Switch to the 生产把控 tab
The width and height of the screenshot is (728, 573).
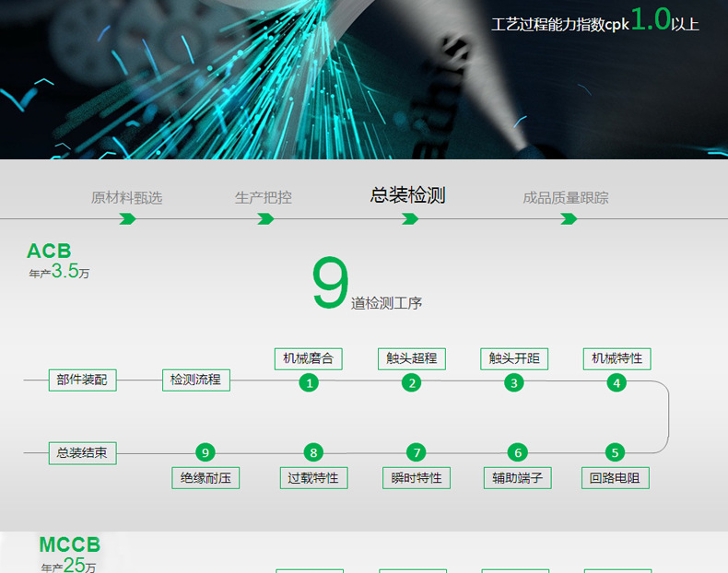click(264, 198)
